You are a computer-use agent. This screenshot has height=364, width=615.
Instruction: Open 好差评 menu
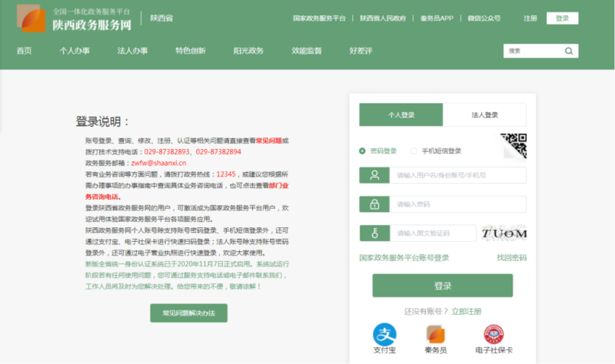(361, 51)
